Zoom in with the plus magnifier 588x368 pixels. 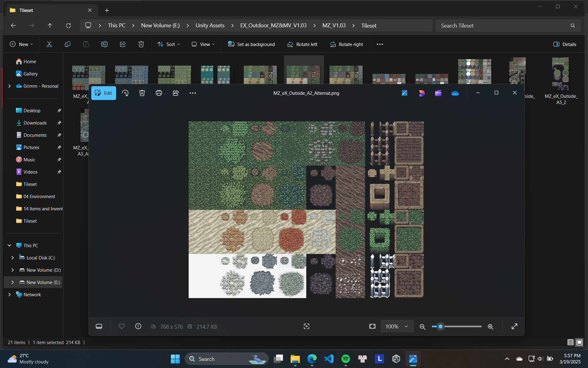tap(490, 327)
